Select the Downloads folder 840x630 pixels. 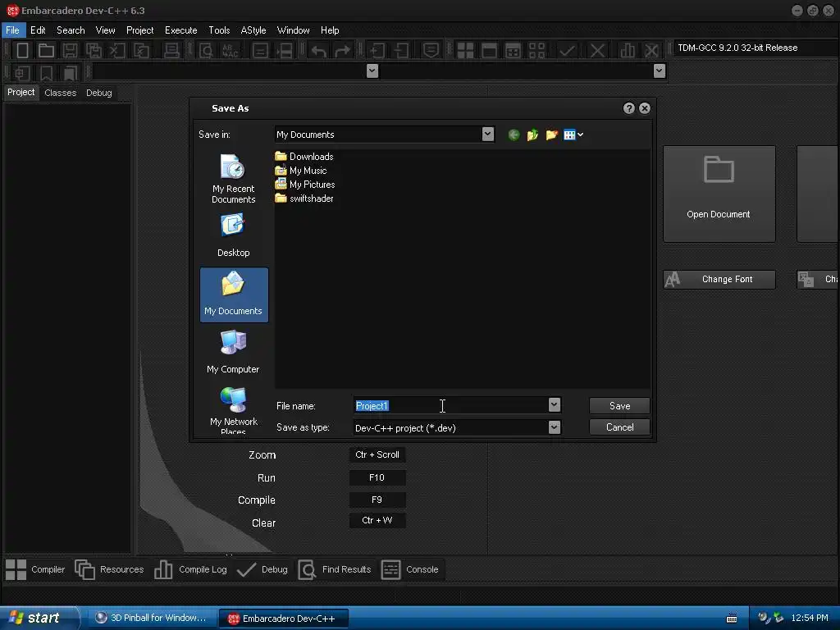(304, 157)
